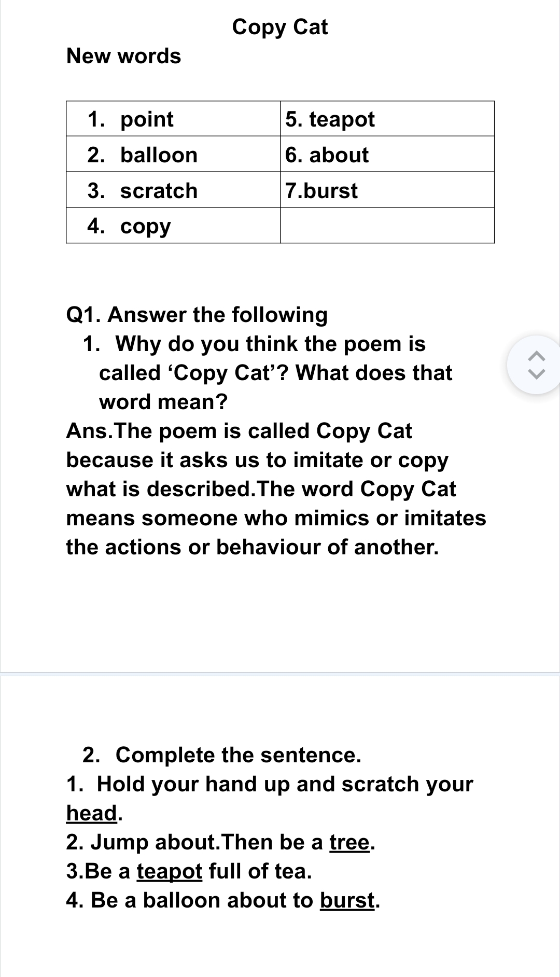Click the page break divider between pages

coord(280,674)
